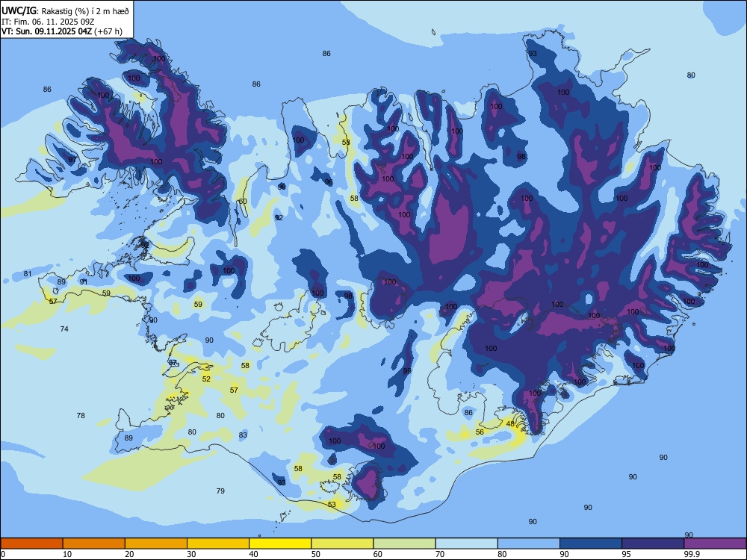Click the map humidity value '96'

329,182
